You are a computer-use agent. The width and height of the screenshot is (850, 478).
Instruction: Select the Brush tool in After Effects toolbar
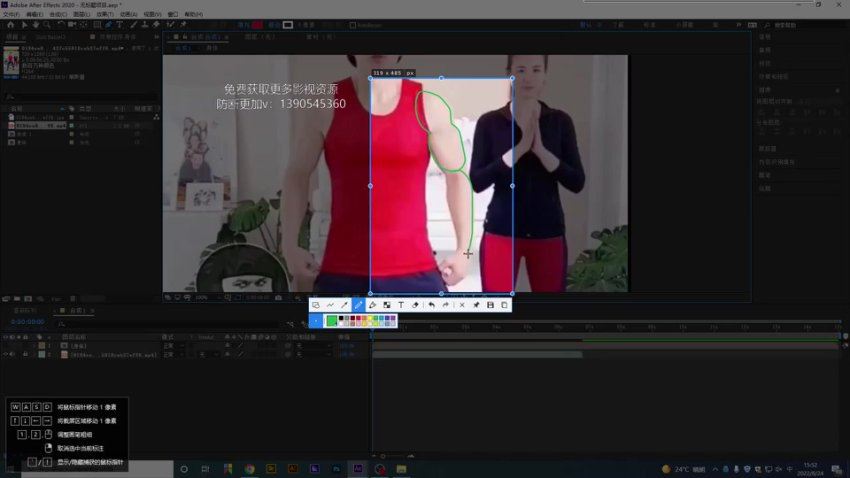tap(133, 25)
